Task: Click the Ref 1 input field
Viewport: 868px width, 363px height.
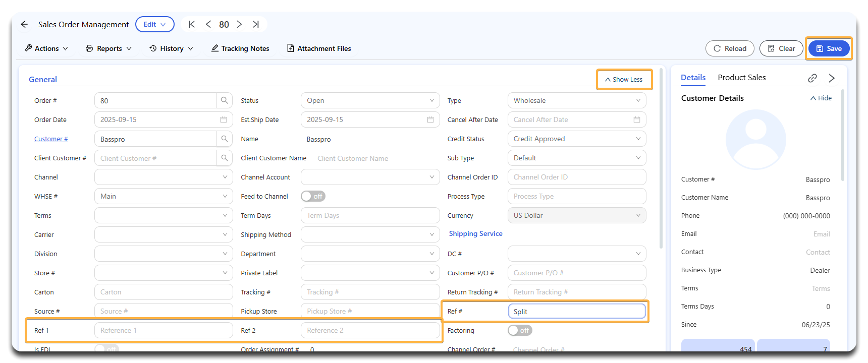Action: (163, 330)
